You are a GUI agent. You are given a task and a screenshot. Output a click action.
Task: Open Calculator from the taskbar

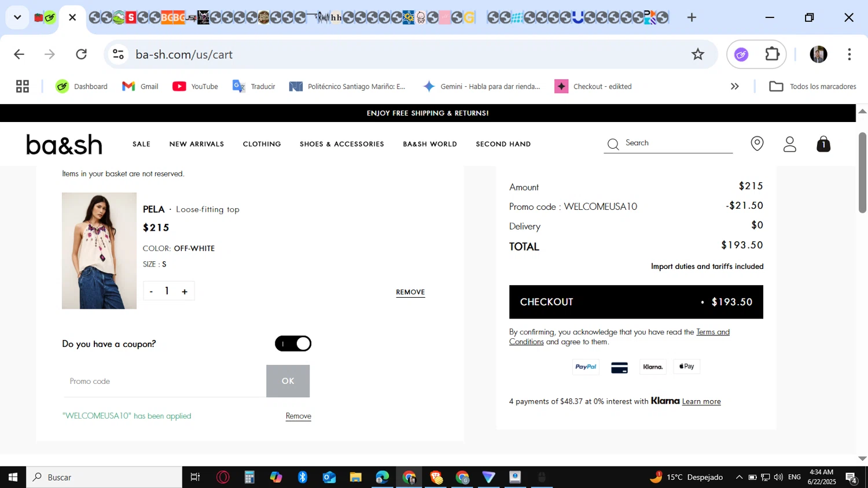tap(249, 477)
